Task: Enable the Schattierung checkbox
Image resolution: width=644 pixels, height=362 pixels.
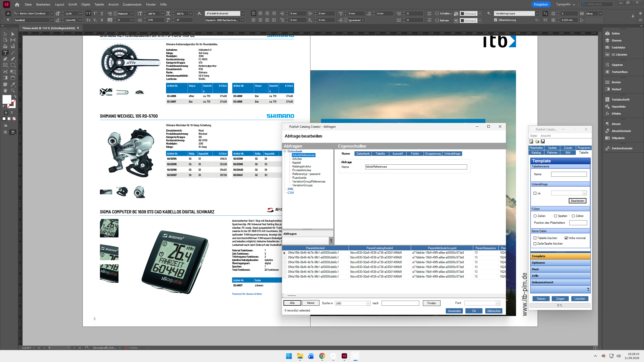Action: pyautogui.click(x=437, y=14)
